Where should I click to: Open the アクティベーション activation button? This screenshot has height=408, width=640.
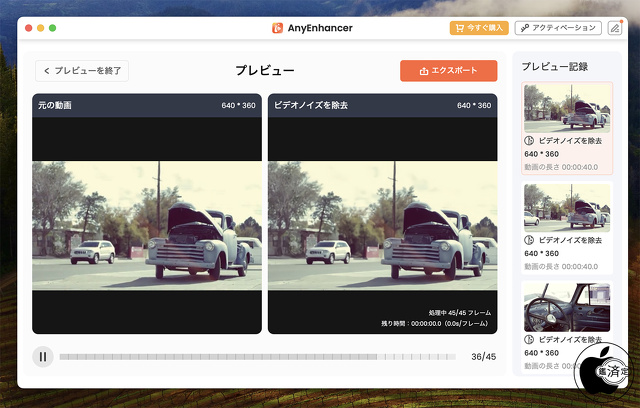558,28
